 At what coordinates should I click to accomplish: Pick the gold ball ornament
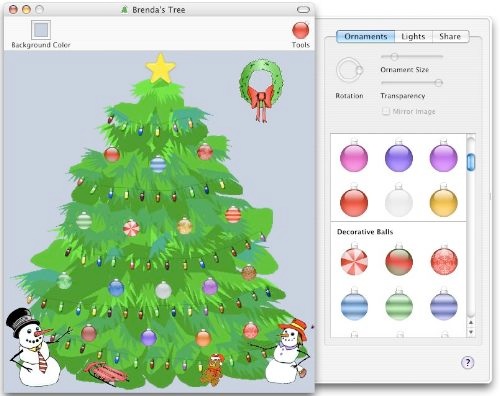[443, 201]
